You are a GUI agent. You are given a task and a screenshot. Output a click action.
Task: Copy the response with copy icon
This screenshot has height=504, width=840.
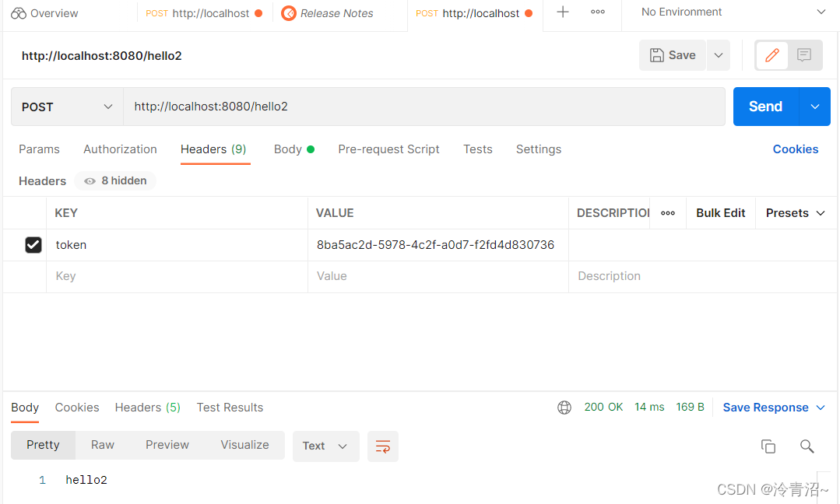pos(768,446)
